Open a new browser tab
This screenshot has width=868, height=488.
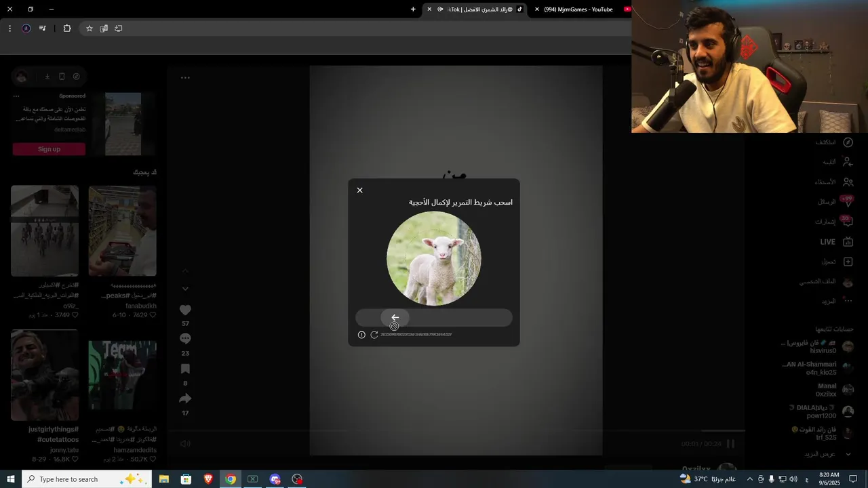[x=413, y=9]
